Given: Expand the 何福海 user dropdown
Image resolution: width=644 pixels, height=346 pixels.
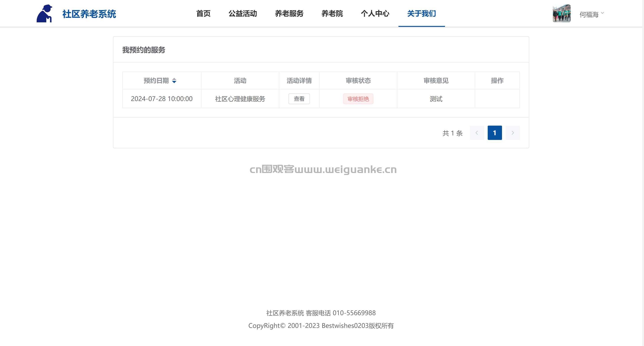Looking at the screenshot, I should coord(591,15).
